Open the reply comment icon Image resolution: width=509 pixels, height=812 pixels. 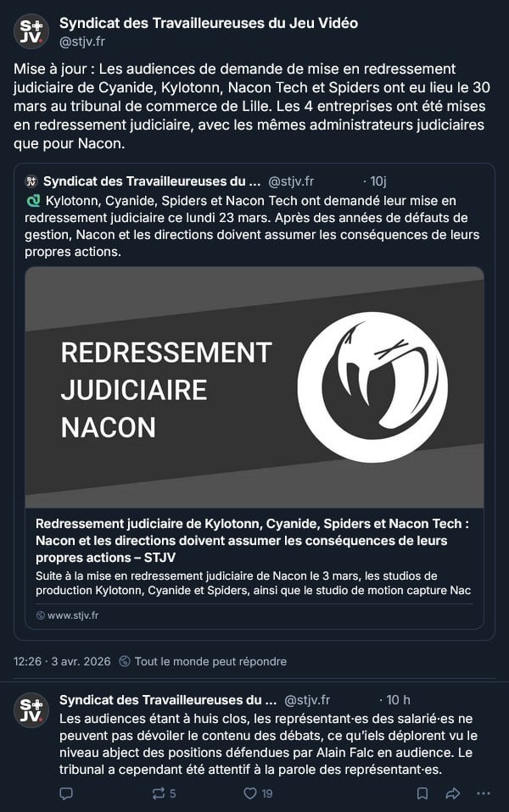coord(66,793)
